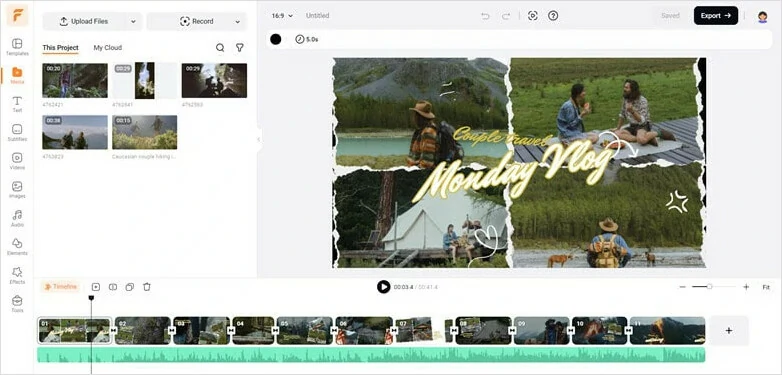Switch to the This Project tab
782x375 pixels.
[60, 48]
